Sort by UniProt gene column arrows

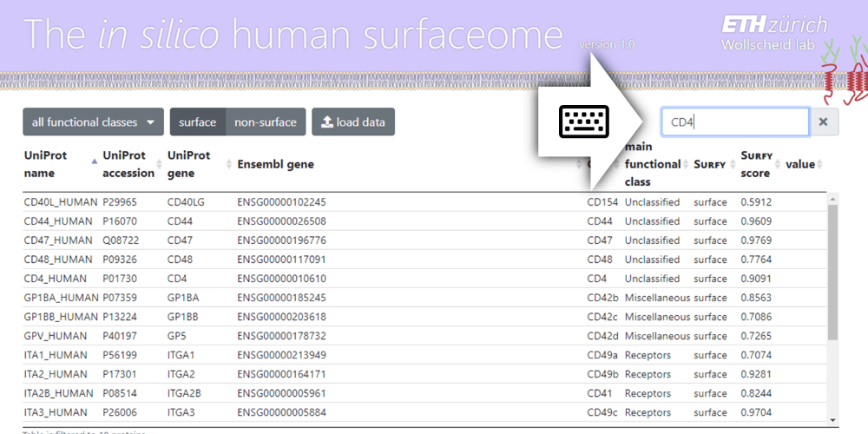pos(228,164)
